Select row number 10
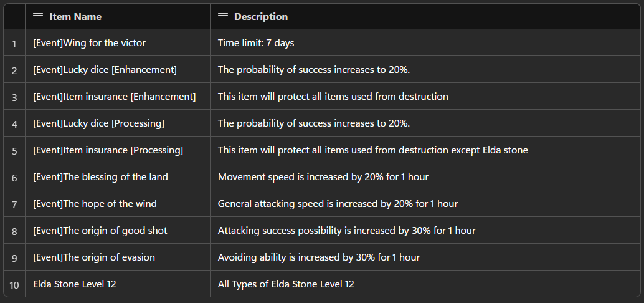The image size is (644, 303). 14,284
